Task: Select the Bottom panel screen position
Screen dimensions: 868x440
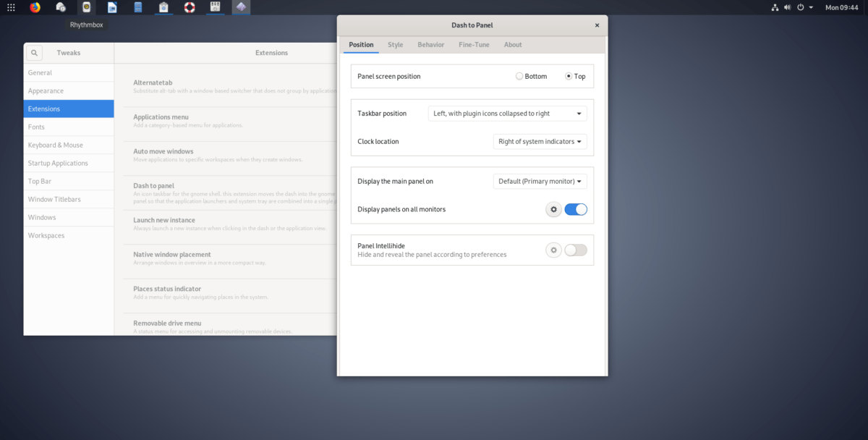Action: (519, 75)
